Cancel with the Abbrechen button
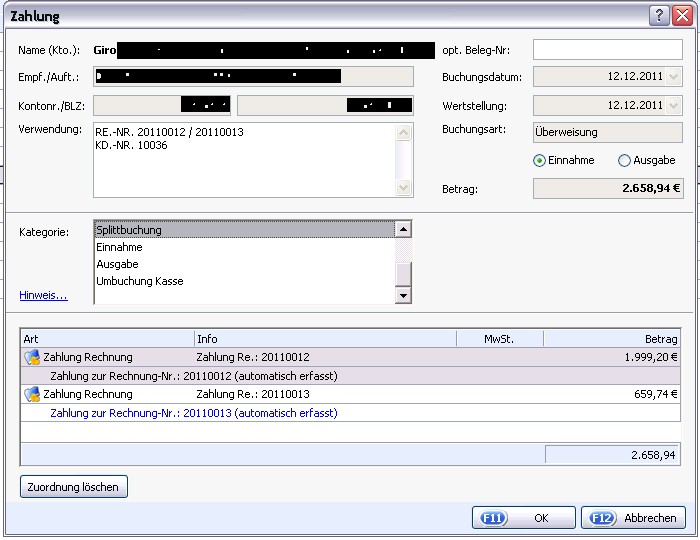 click(x=633, y=518)
